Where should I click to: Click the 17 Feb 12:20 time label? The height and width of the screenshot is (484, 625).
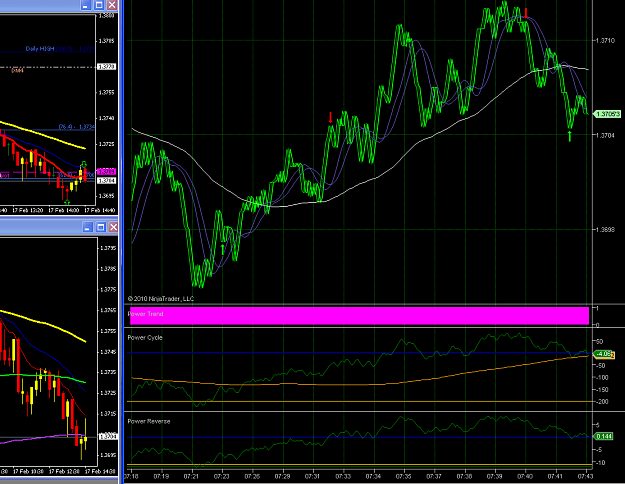point(28,210)
